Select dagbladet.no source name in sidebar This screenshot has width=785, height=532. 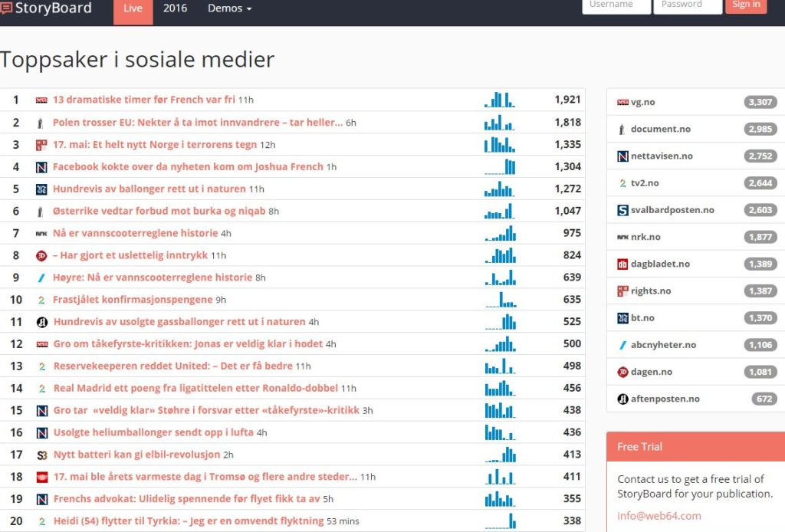click(x=660, y=264)
